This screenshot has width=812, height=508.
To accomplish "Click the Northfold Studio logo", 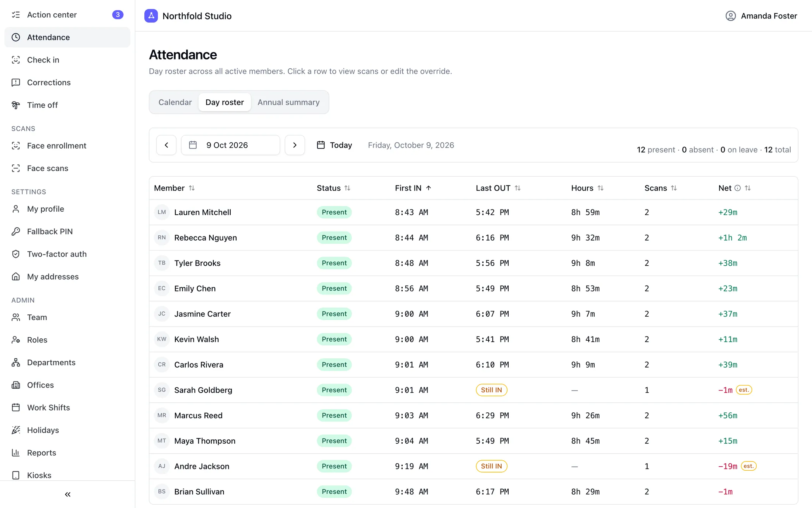I will pyautogui.click(x=151, y=16).
